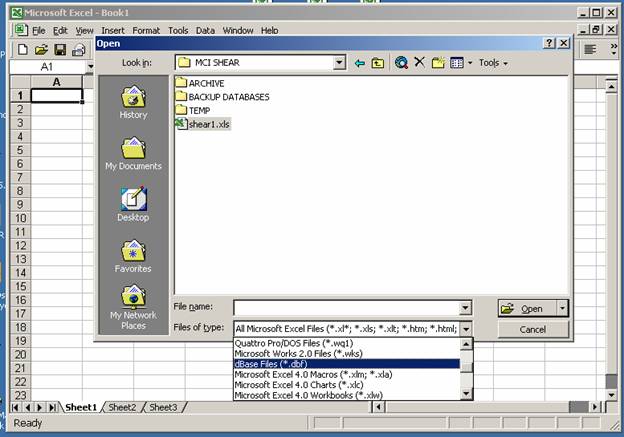Viewport: 624px width, 437px height.
Task: Go to first sheet navigation arrow
Action: click(x=16, y=407)
